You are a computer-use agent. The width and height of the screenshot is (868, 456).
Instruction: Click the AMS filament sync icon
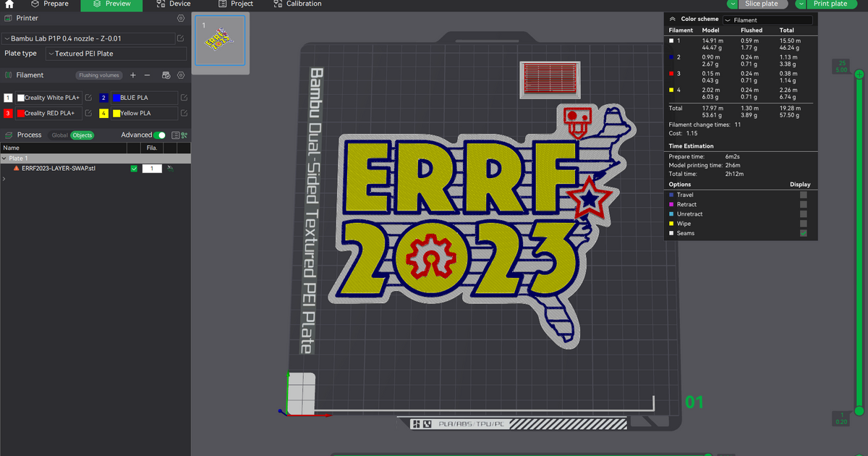(x=165, y=75)
